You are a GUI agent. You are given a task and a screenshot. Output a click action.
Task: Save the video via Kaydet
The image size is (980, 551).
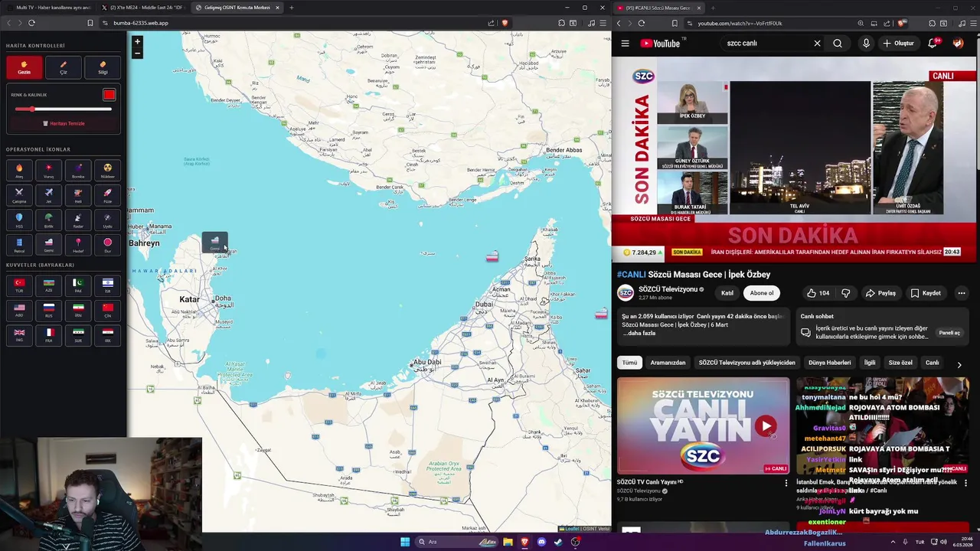pos(926,293)
